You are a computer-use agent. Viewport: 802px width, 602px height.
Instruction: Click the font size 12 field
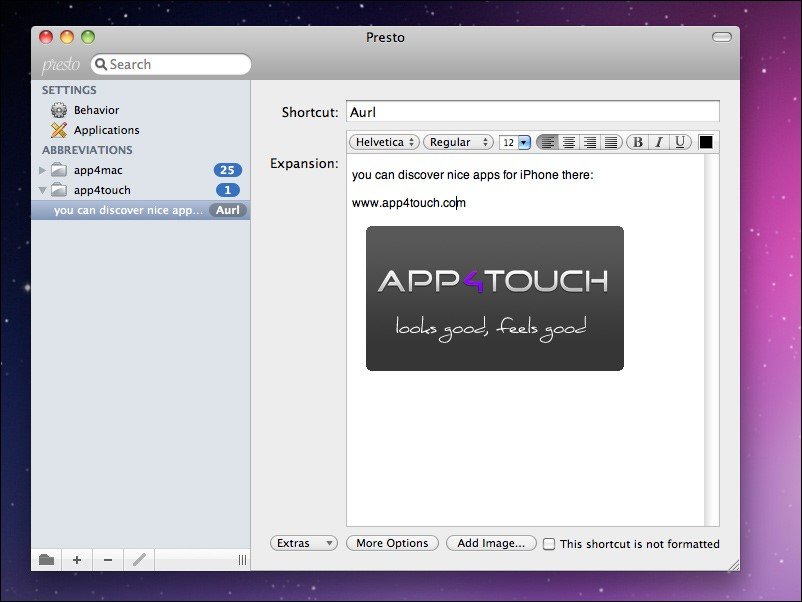pos(509,143)
